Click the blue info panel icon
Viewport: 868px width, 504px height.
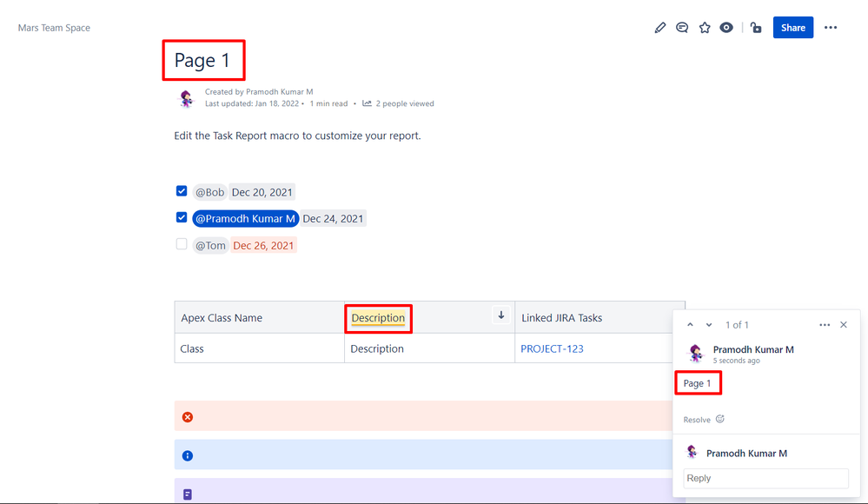[x=188, y=456]
